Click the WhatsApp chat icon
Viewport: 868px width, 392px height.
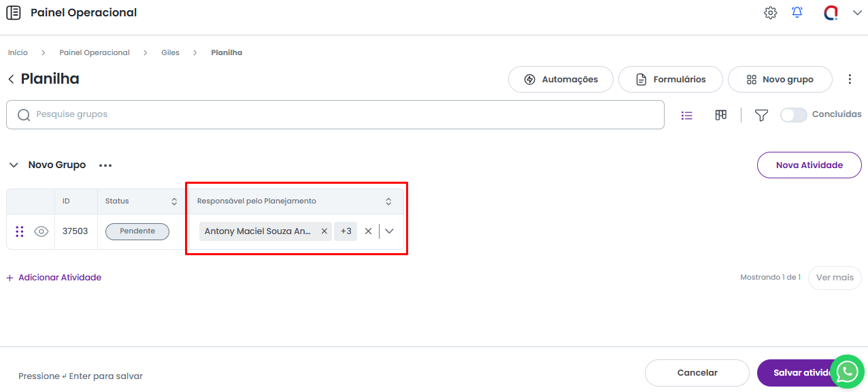[847, 372]
